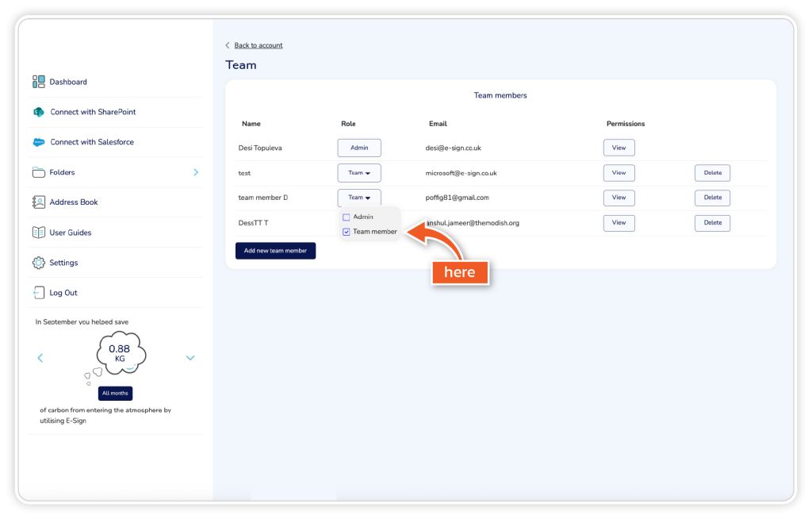Open the role dropdown for test user
This screenshot has height=519, width=812.
click(x=359, y=173)
